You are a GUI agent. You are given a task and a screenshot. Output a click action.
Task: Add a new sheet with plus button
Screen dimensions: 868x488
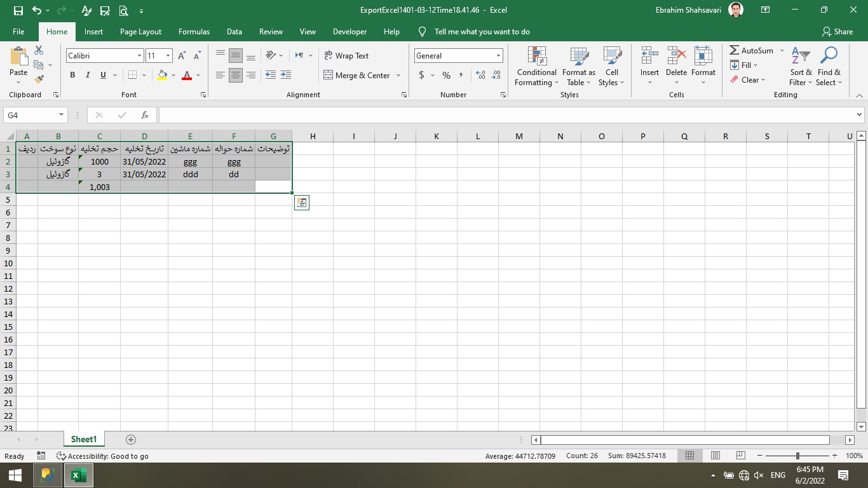point(131,440)
